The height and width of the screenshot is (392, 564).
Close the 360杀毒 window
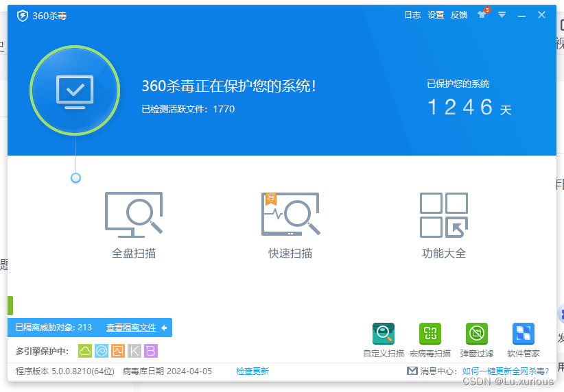click(541, 14)
